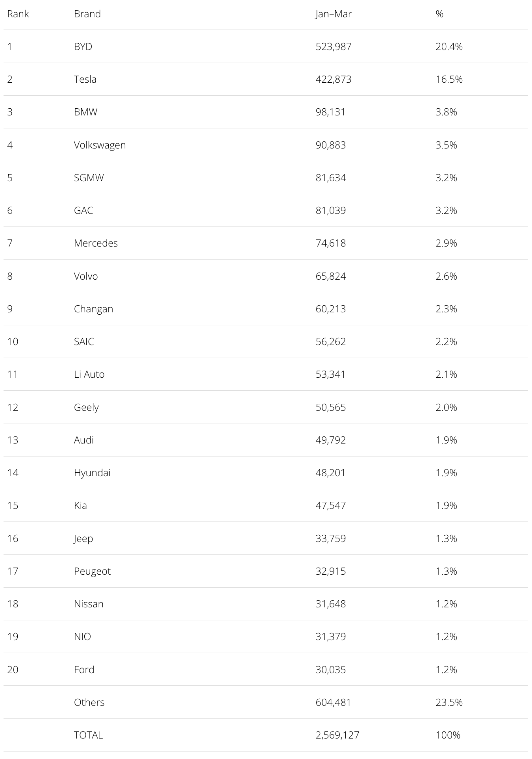This screenshot has height=759, width=532.
Task: Click the Jan–Mar column header
Action: (x=334, y=14)
